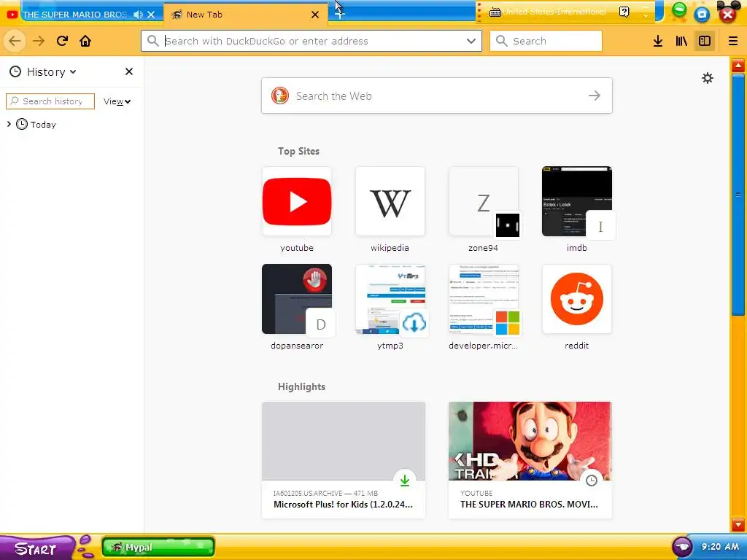Focus the toolbar Search box

(546, 41)
